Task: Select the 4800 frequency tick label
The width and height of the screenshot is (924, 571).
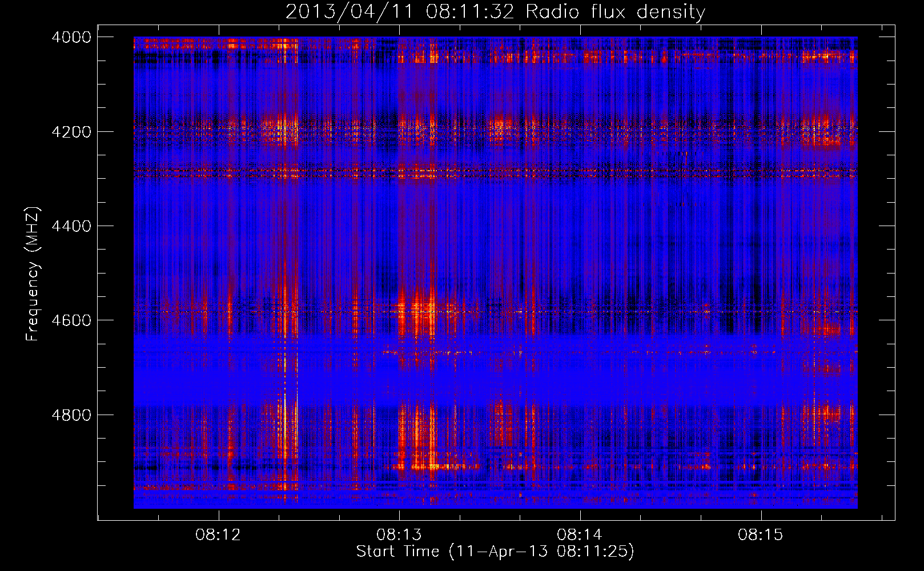Action: (71, 415)
